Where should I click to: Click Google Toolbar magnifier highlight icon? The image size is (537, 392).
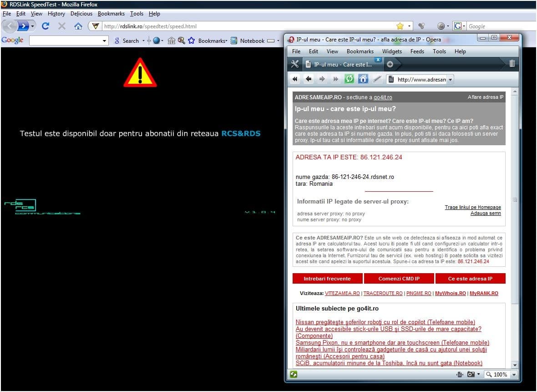pyautogui.click(x=181, y=41)
